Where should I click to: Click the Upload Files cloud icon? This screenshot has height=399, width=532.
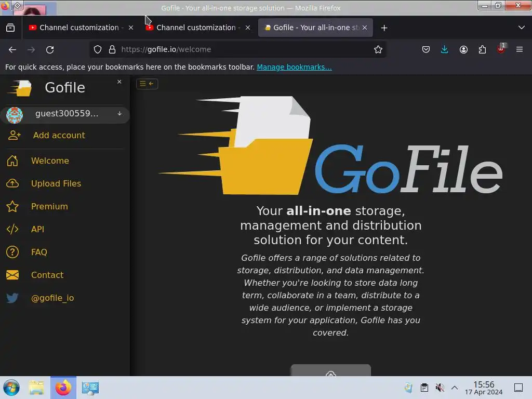pyautogui.click(x=12, y=183)
